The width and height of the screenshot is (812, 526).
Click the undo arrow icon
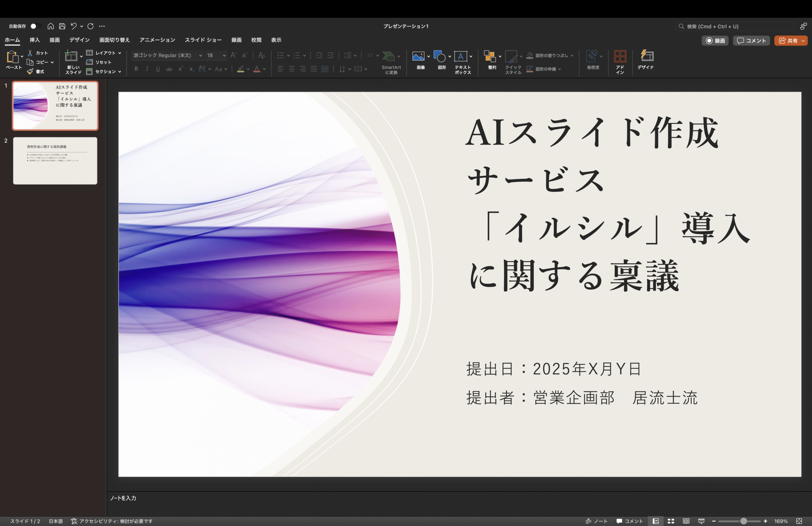(x=73, y=26)
